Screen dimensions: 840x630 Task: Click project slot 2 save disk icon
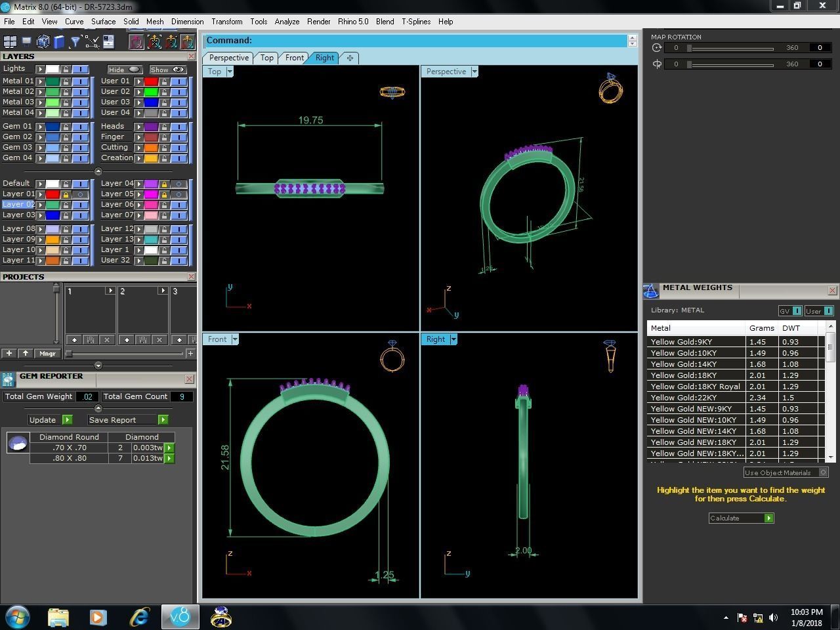pos(143,340)
